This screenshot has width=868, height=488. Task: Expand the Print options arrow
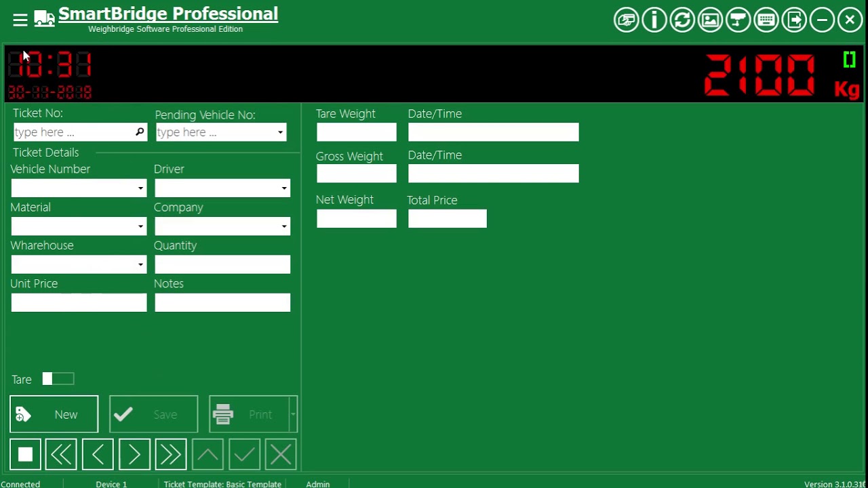(293, 414)
